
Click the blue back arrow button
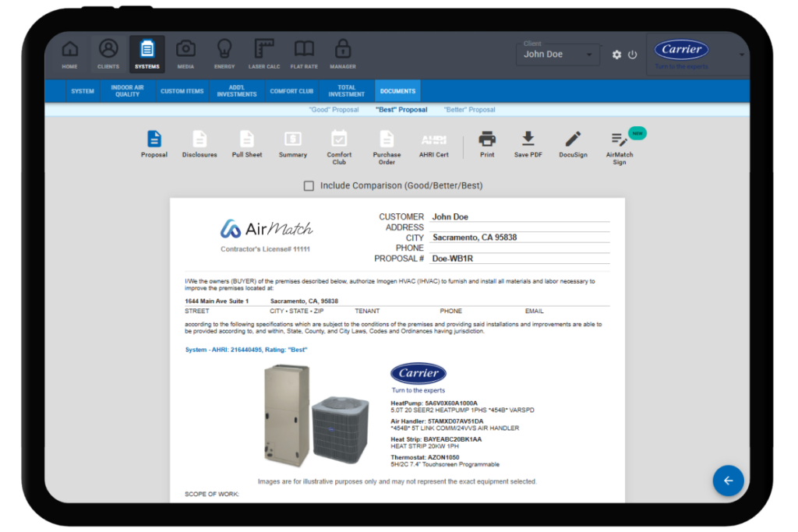click(x=728, y=481)
